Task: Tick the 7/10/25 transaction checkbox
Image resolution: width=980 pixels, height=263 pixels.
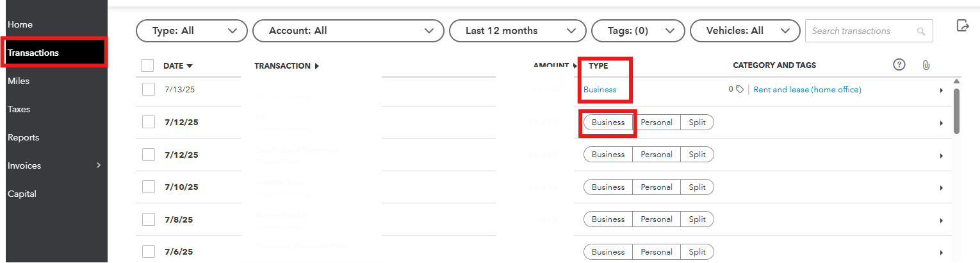Action: click(149, 187)
